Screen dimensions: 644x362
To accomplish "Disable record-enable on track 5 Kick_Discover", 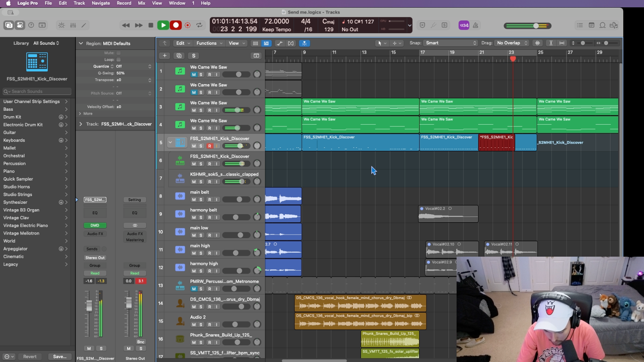I will point(209,146).
